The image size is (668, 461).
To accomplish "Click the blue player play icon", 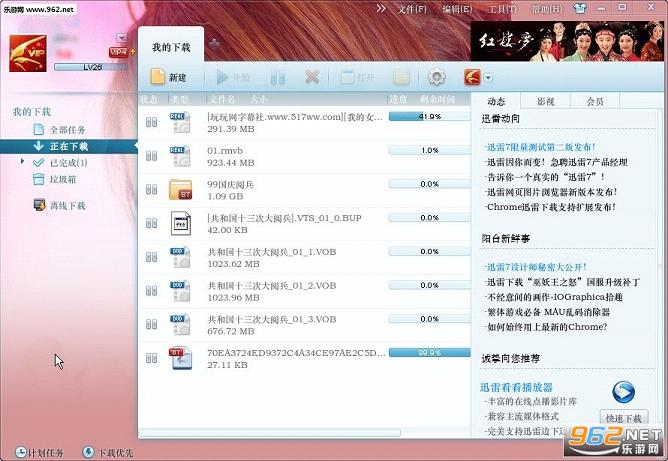I will [x=624, y=392].
